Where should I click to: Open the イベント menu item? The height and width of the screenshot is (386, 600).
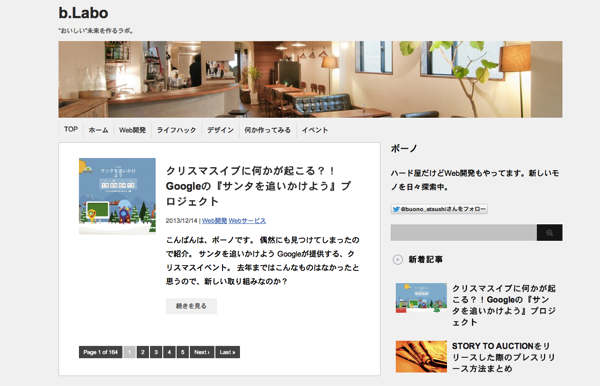[315, 130]
